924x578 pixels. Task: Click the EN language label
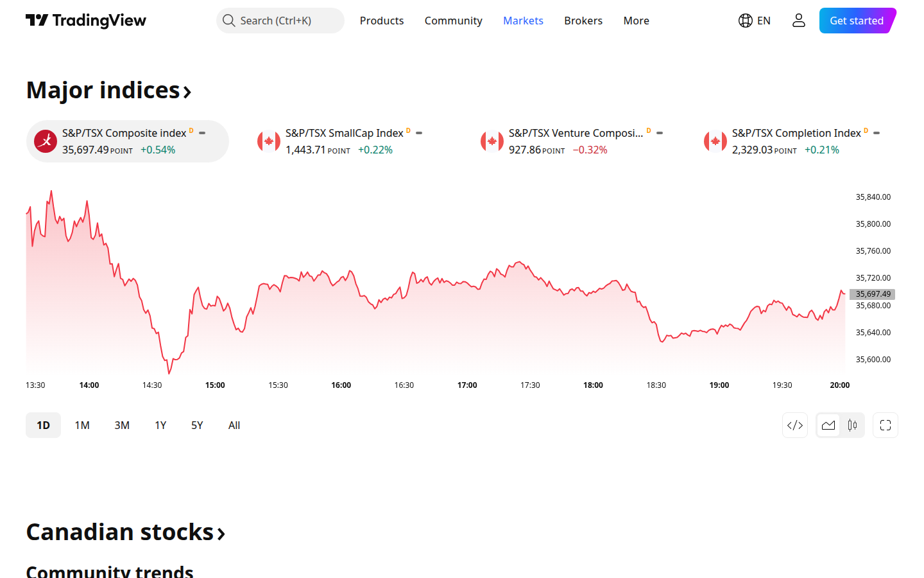pos(764,21)
